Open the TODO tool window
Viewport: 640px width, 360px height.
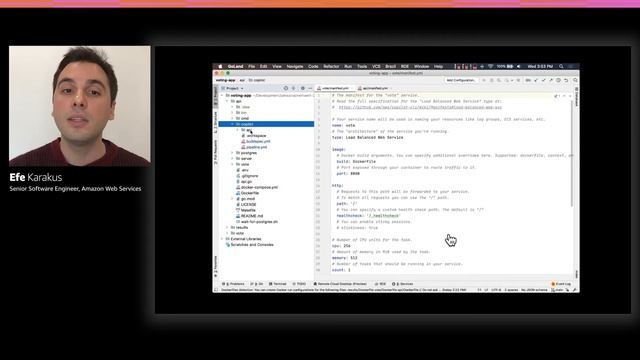[x=299, y=284]
